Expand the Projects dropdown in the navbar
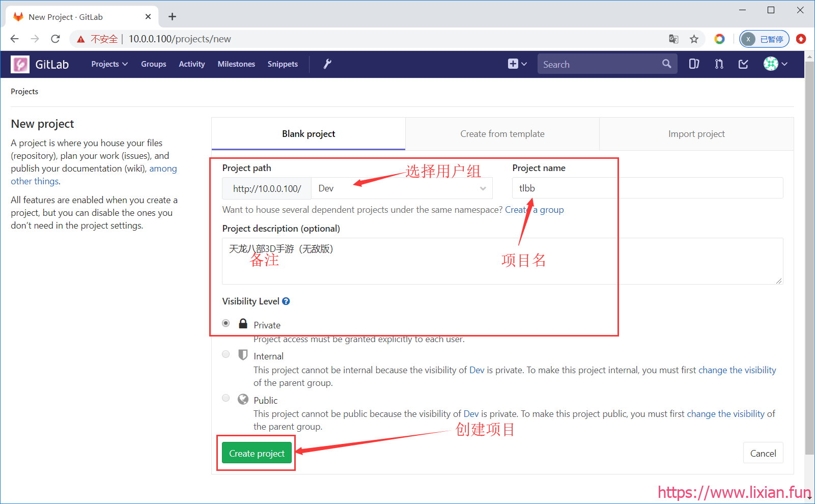The height and width of the screenshot is (504, 815). (109, 64)
